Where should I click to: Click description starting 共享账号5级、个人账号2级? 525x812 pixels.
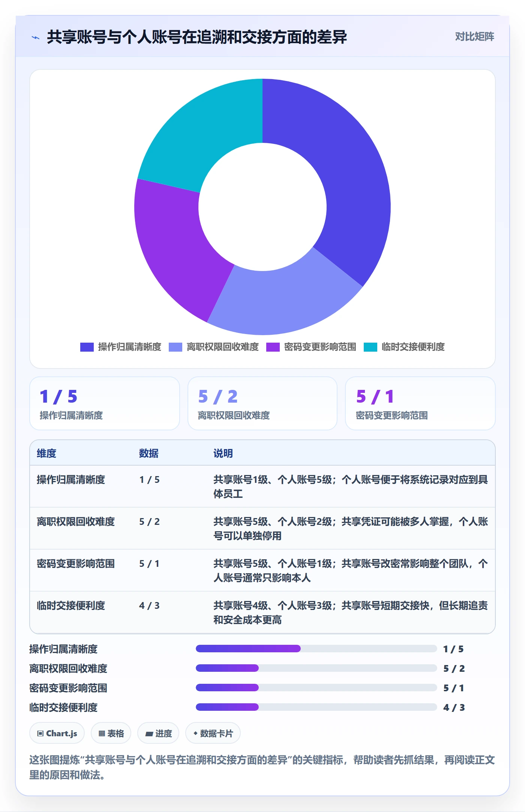pyautogui.click(x=351, y=529)
